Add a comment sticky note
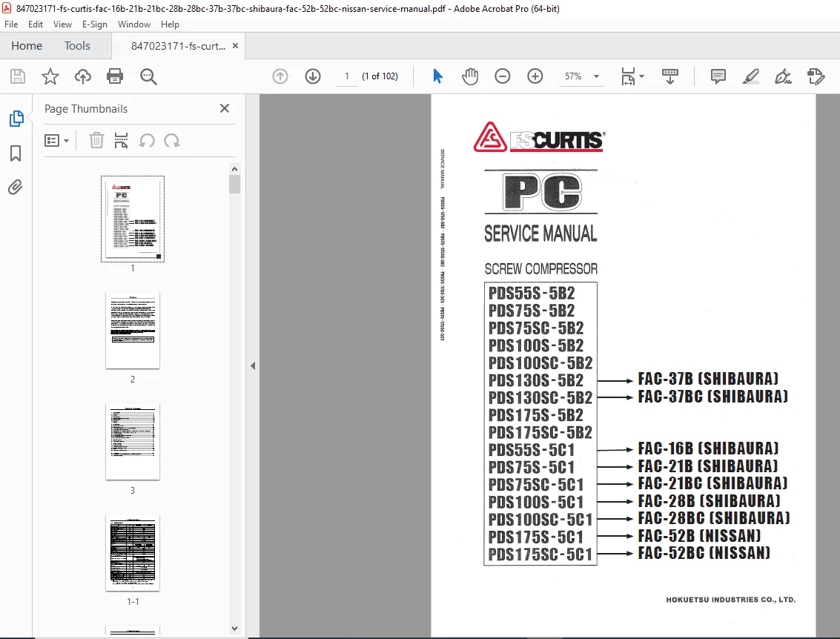This screenshot has height=639, width=840. coord(718,76)
